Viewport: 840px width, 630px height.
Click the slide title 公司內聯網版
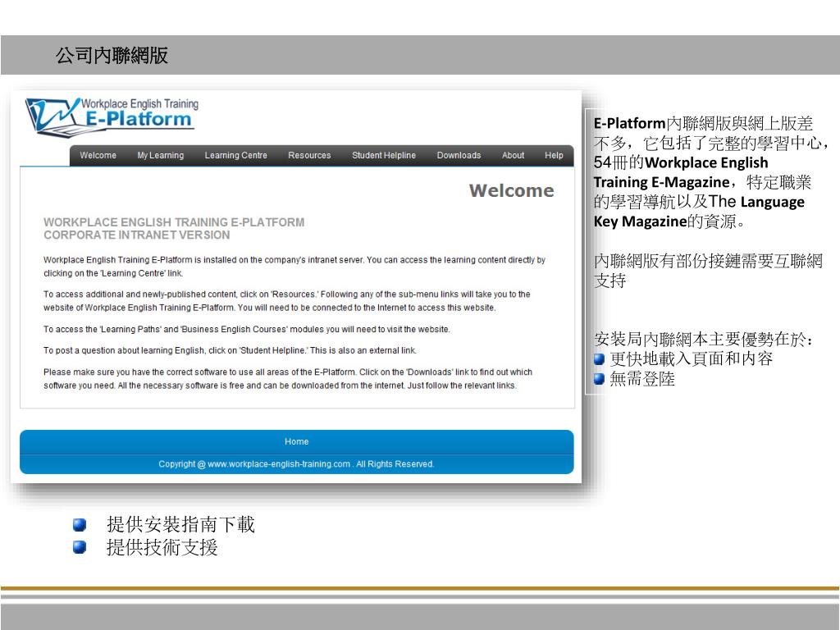click(x=112, y=55)
